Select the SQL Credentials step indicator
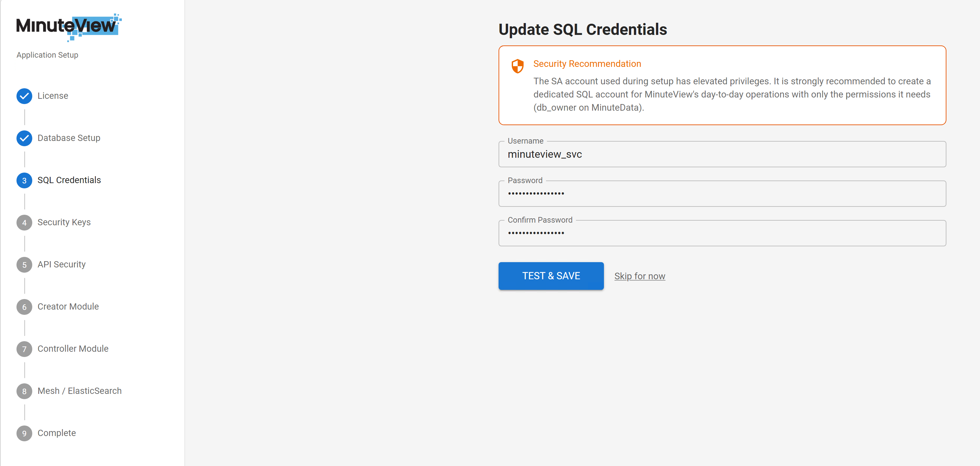This screenshot has width=980, height=466. point(24,180)
